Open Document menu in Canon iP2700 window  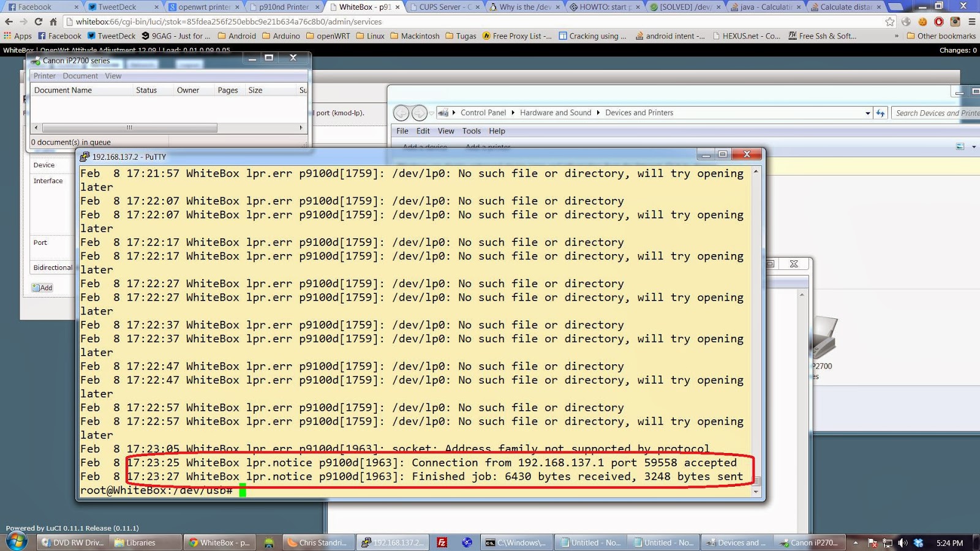[80, 76]
